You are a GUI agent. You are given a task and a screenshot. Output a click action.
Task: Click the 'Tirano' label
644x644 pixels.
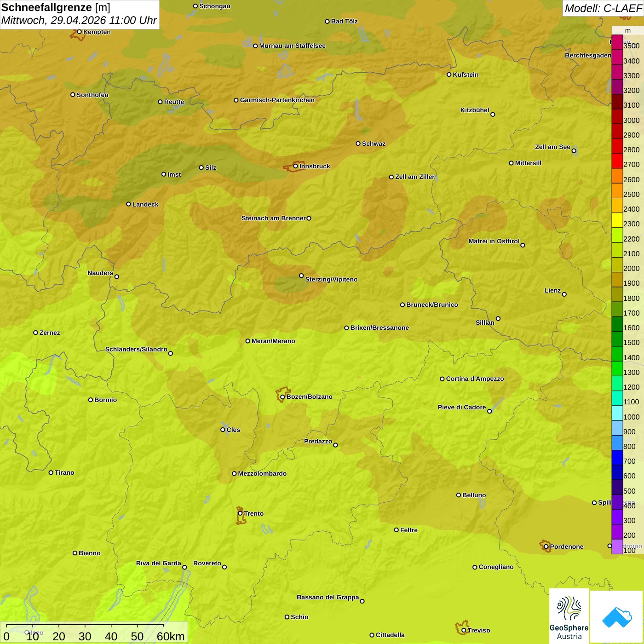(64, 472)
